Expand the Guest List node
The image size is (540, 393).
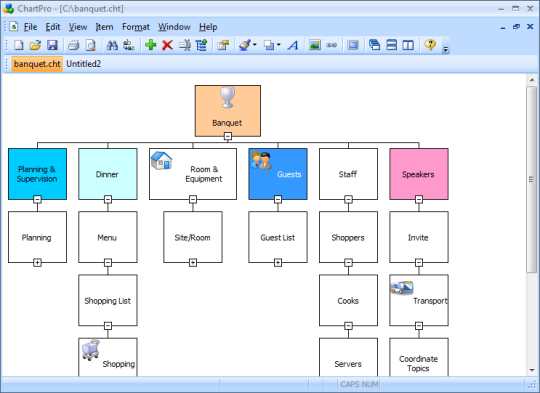pos(278,263)
